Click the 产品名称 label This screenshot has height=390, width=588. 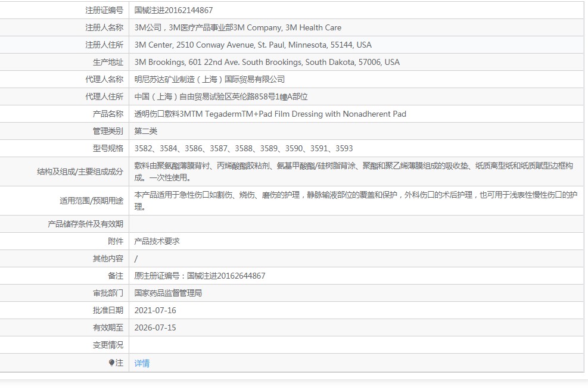[108, 114]
